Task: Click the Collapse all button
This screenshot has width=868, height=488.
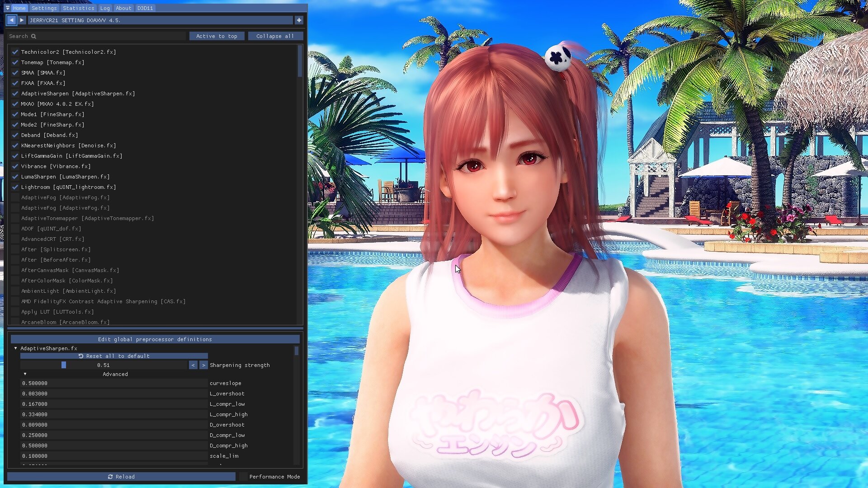Action: point(275,36)
